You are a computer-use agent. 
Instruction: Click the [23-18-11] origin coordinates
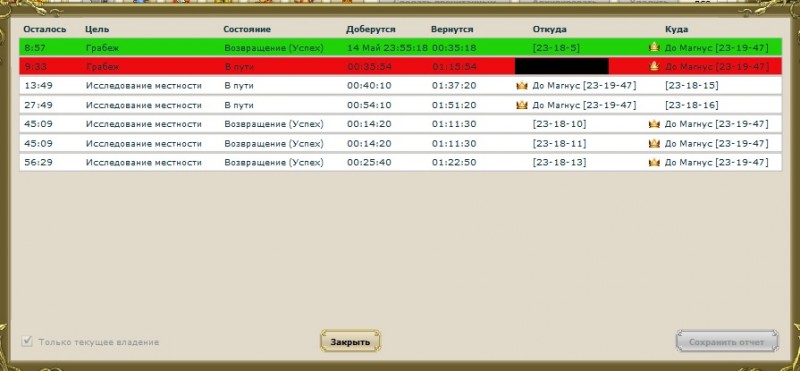pos(559,143)
